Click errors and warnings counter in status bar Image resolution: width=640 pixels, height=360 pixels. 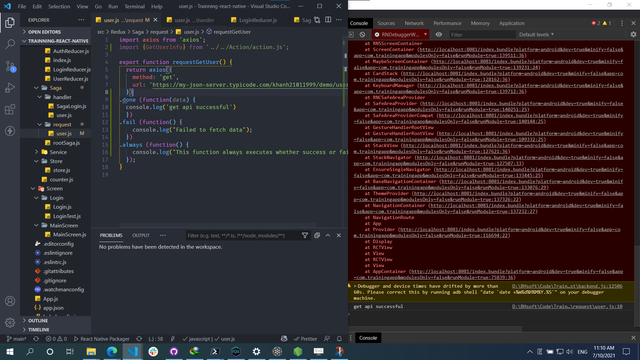coord(56,339)
